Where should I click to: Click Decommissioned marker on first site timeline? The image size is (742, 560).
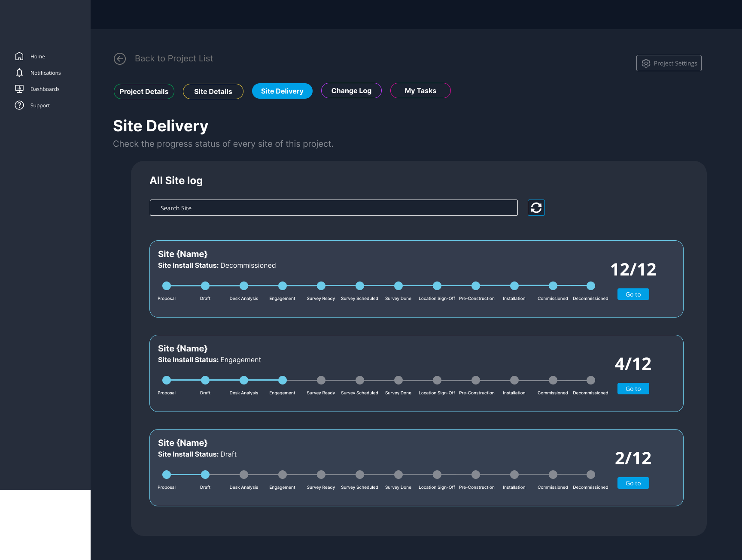(591, 286)
